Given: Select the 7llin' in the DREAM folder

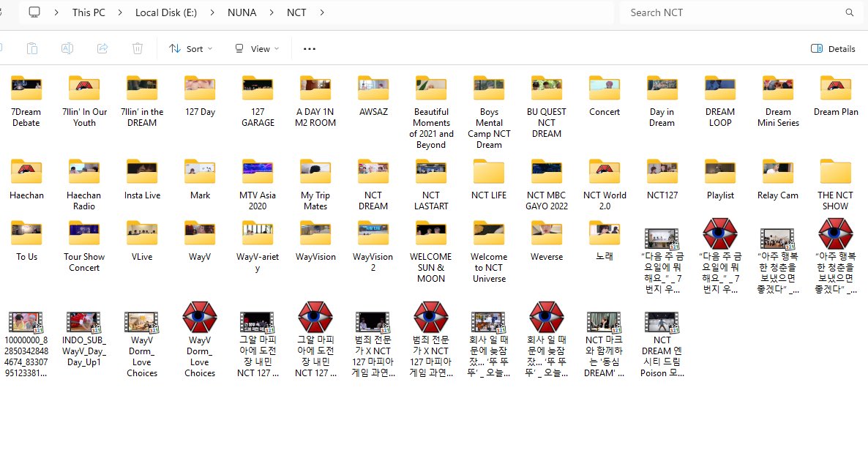Looking at the screenshot, I should (142, 101).
